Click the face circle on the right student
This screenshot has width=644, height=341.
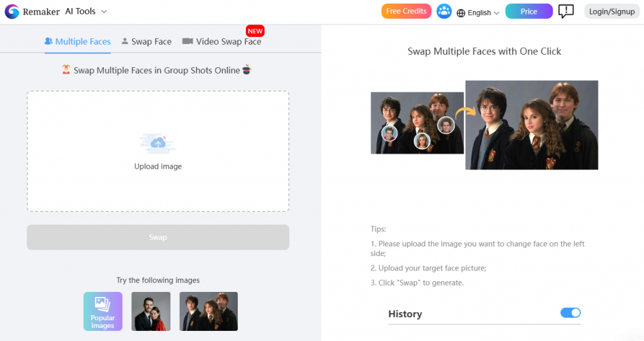(446, 125)
